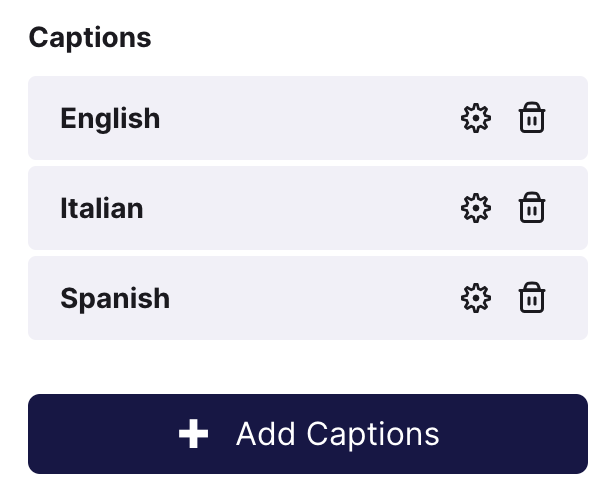Delete English captions with trash icon
Image resolution: width=614 pixels, height=490 pixels.
[531, 118]
